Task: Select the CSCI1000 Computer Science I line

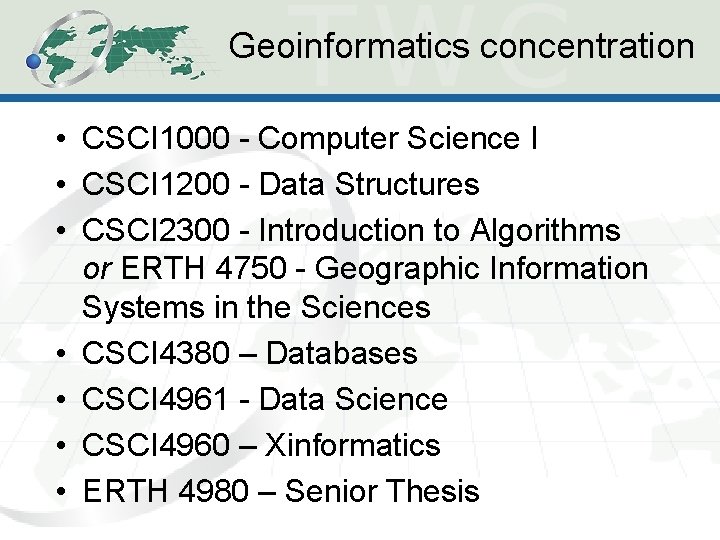Action: (x=311, y=139)
